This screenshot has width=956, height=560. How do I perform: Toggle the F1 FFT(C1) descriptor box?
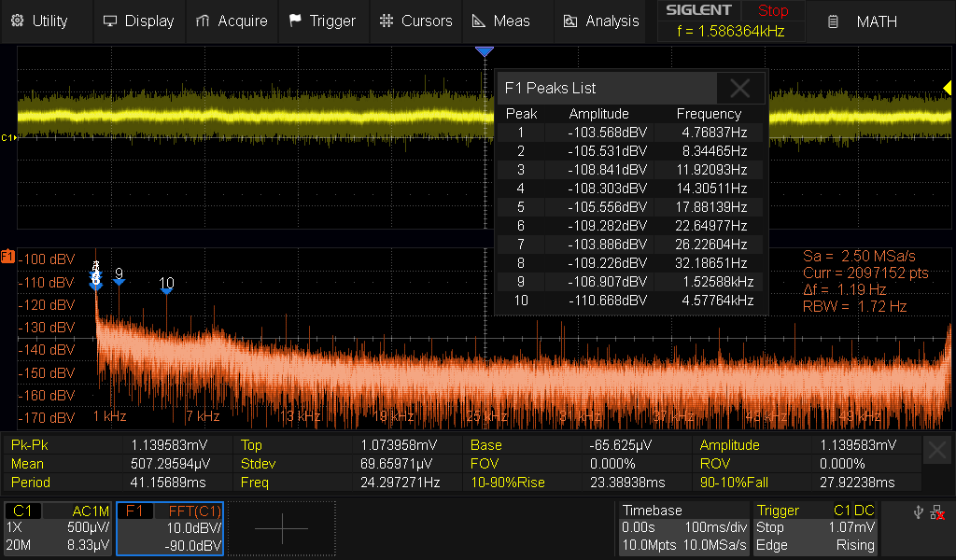tap(170, 528)
